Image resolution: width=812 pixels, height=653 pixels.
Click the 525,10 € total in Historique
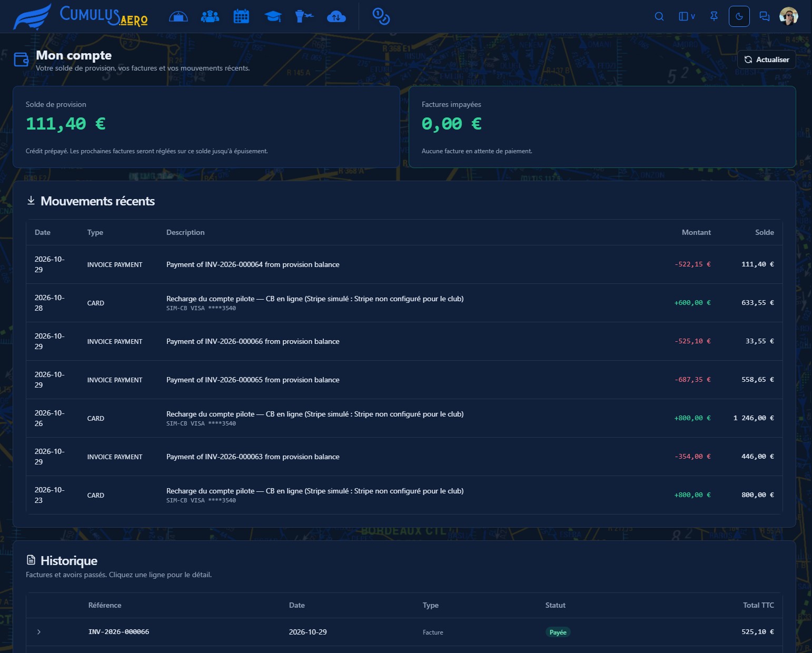[x=758, y=632]
